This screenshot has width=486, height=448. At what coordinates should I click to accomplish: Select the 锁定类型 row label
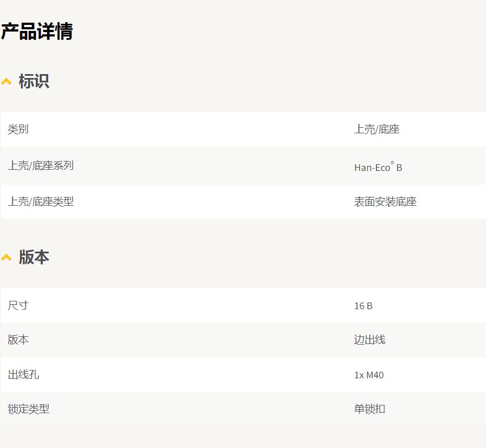(29, 409)
